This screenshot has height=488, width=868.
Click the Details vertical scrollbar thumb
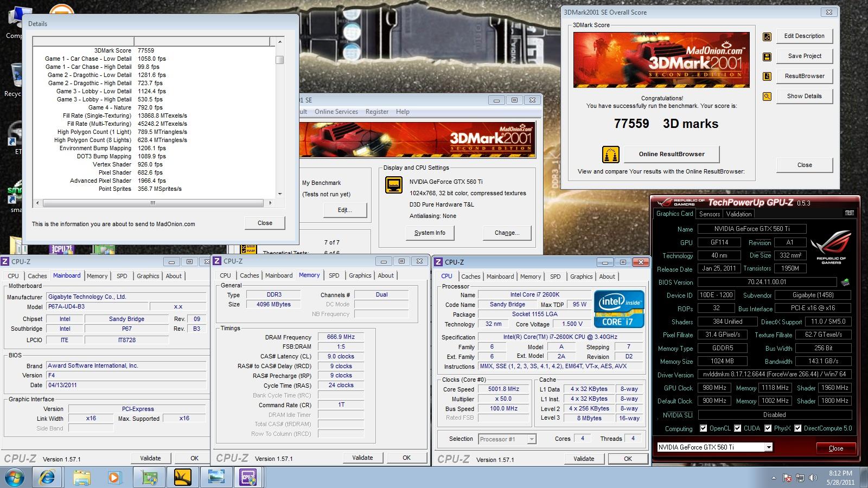tap(280, 60)
